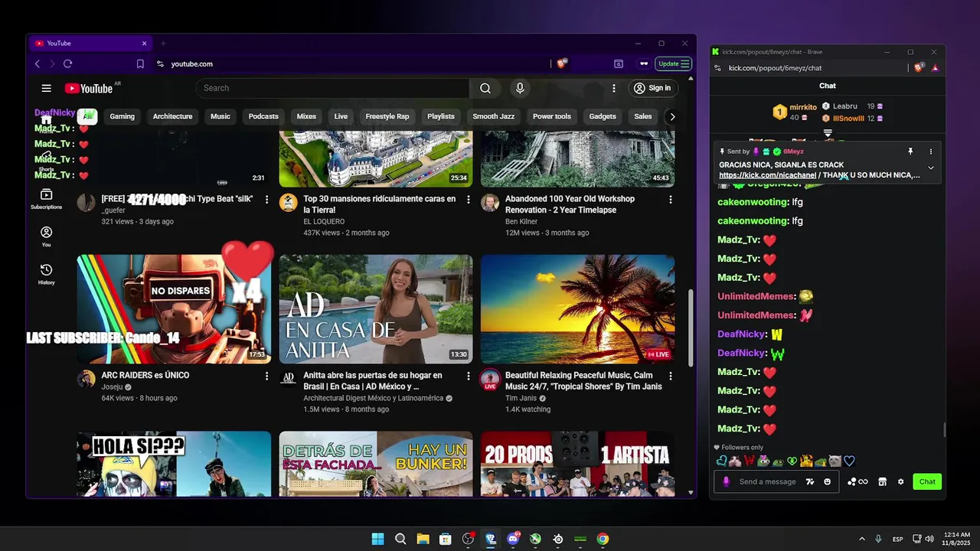Unpin the pinned message with pin icon
Viewport: 980px width, 551px height.
point(910,152)
